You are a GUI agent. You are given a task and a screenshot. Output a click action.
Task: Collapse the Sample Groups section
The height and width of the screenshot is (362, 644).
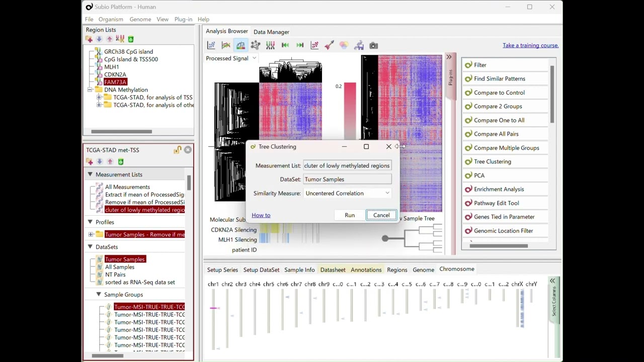pos(99,295)
